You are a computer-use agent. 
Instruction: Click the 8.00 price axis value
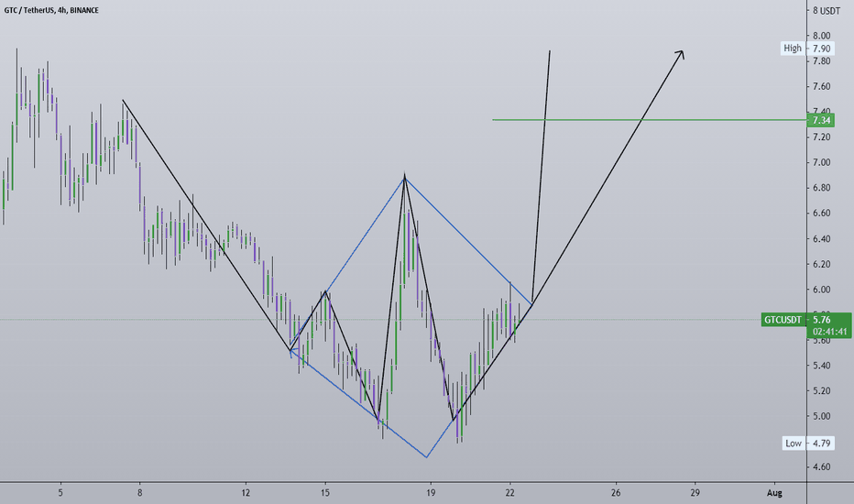point(821,36)
